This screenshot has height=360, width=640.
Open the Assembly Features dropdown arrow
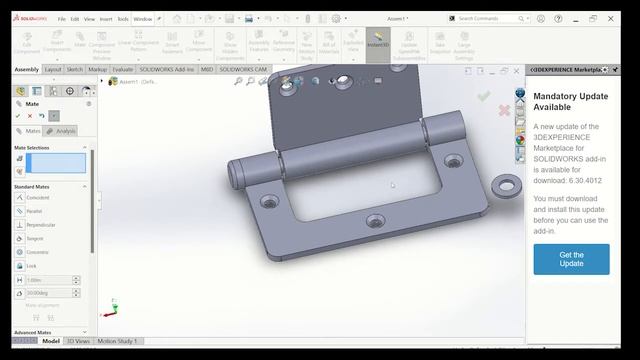(x=259, y=60)
